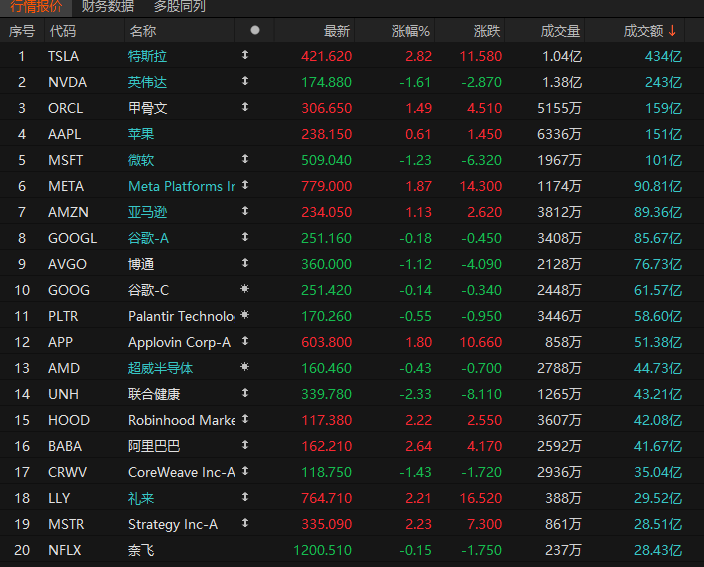Sort by 成交量 column header
This screenshot has width=704, height=567.
pyautogui.click(x=560, y=31)
